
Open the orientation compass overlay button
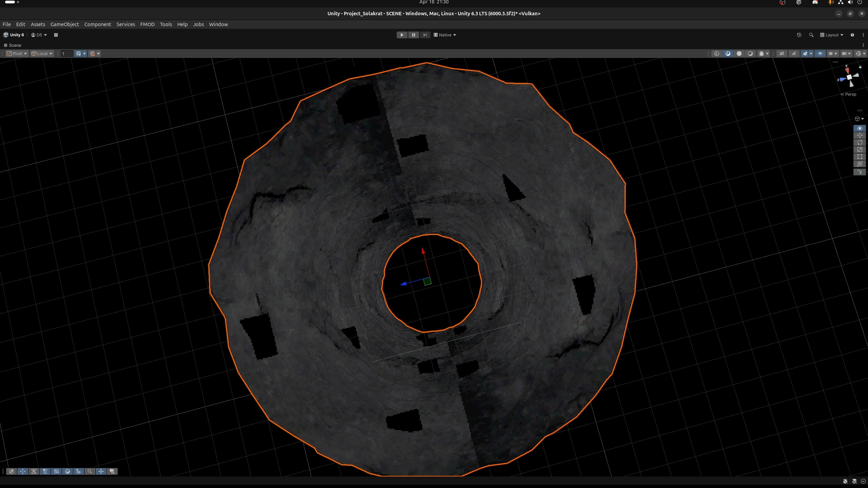click(12, 471)
